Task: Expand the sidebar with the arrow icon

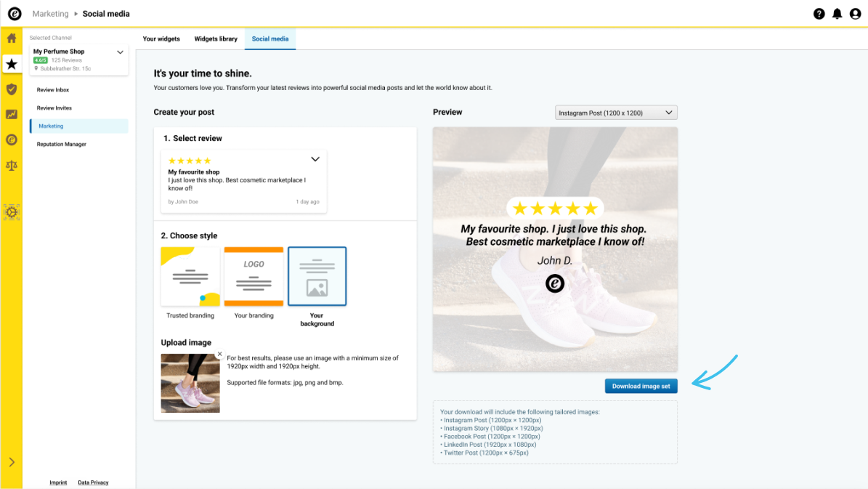Action: (12, 462)
